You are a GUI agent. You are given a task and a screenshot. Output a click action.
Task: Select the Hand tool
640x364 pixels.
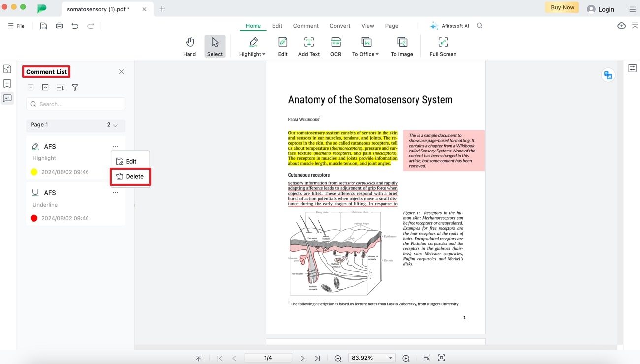pyautogui.click(x=190, y=47)
